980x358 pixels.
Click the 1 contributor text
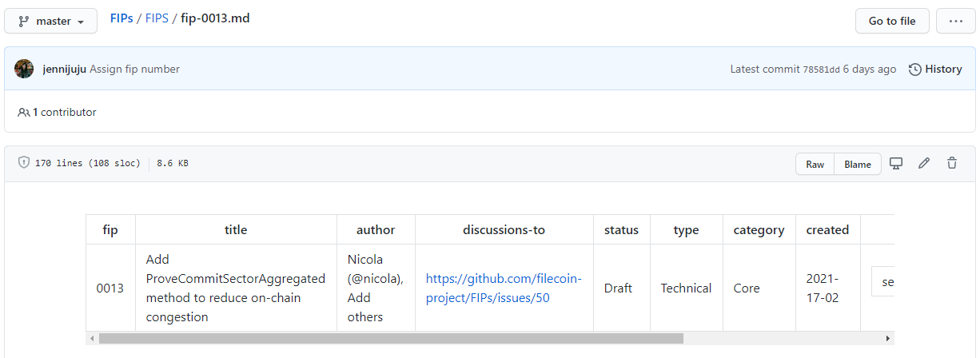point(64,112)
